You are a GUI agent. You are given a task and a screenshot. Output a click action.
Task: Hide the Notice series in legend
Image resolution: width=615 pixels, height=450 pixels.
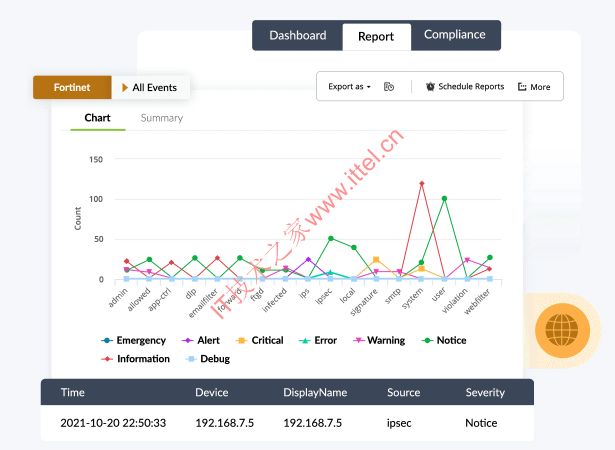click(444, 340)
